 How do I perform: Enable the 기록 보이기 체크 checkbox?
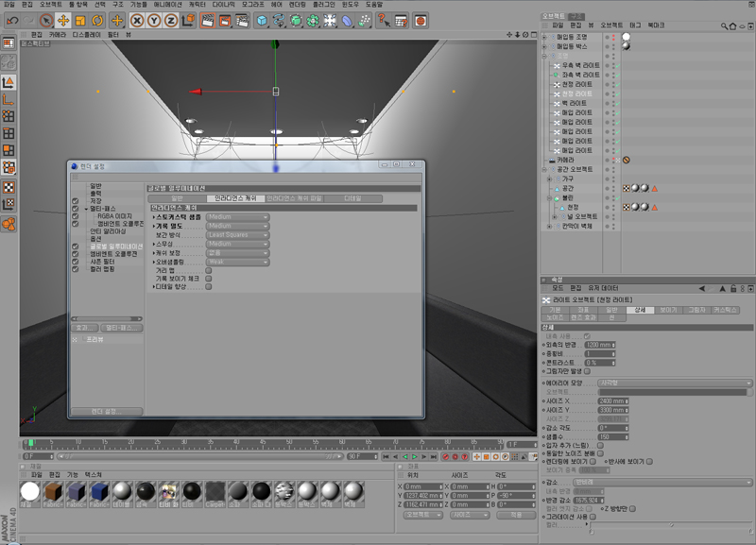(209, 278)
